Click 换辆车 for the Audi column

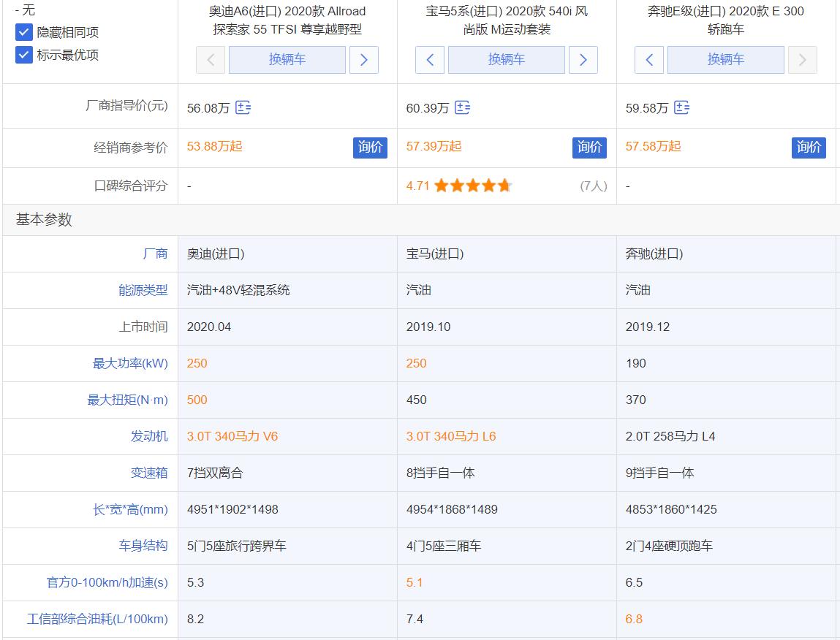point(287,60)
